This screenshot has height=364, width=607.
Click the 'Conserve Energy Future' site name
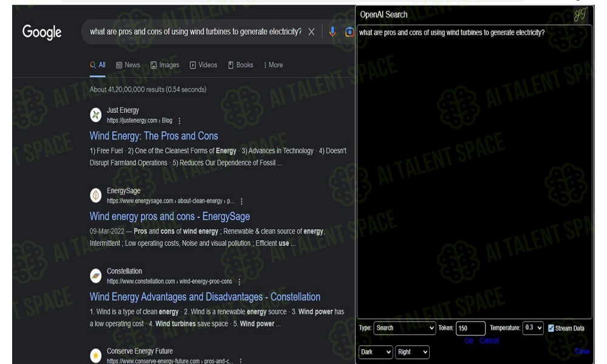point(140,351)
